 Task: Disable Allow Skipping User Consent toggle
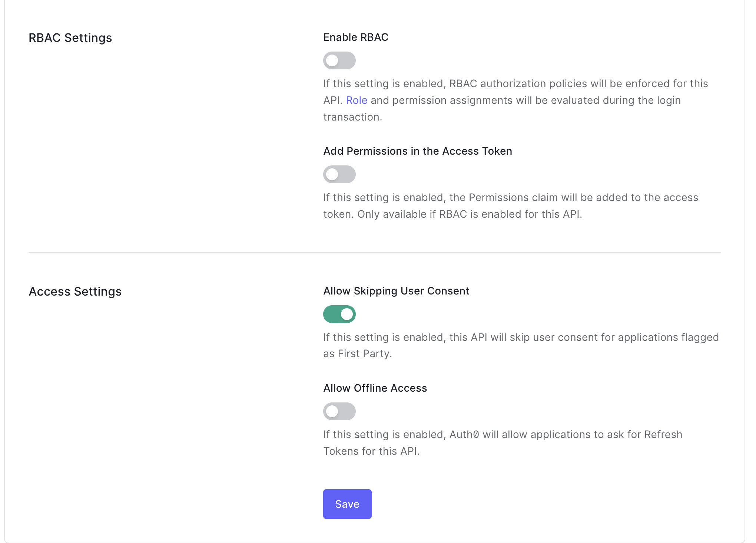pyautogui.click(x=339, y=314)
